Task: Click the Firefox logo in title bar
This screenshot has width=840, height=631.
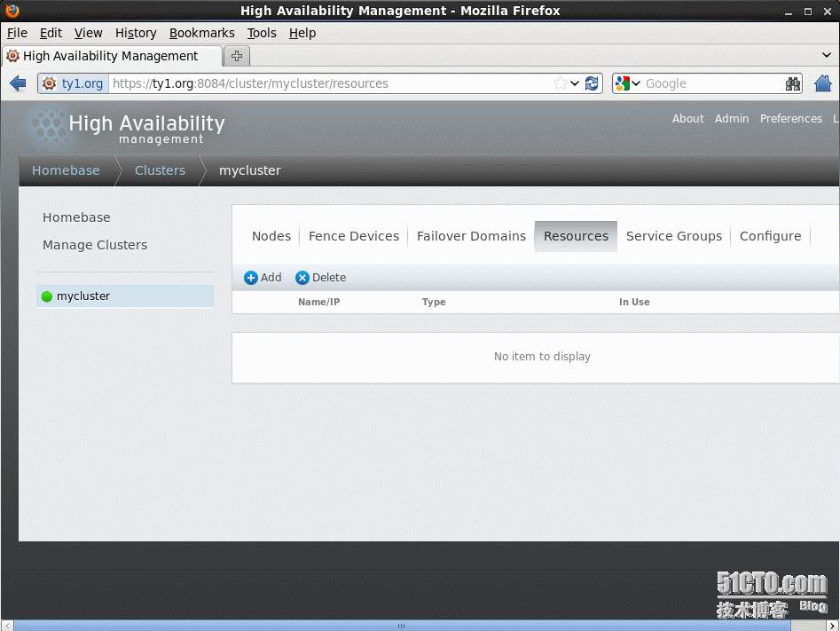Action: 12,10
